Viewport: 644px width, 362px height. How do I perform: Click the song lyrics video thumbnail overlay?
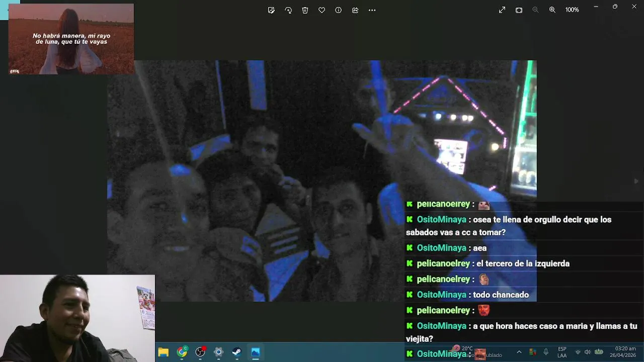[x=71, y=39]
